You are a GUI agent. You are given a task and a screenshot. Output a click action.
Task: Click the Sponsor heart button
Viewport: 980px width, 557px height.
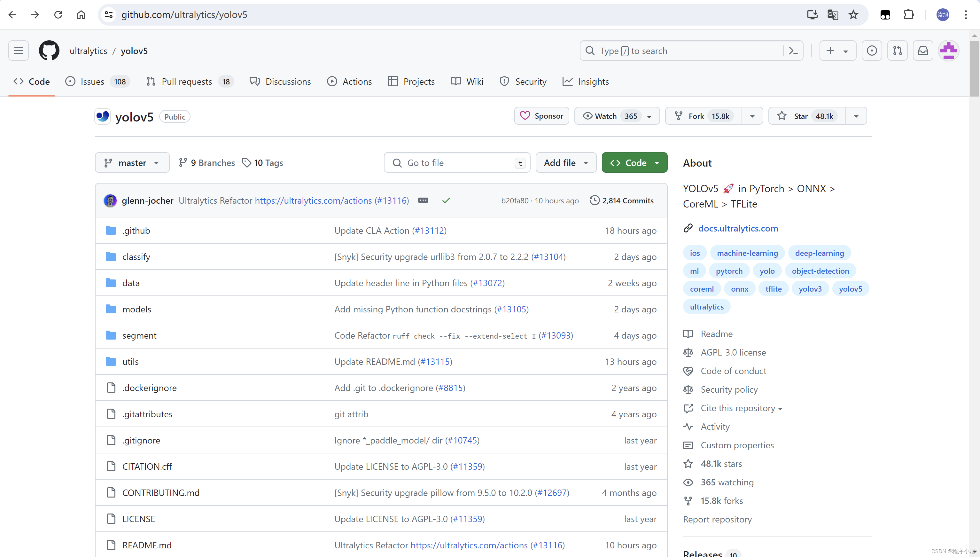541,116
